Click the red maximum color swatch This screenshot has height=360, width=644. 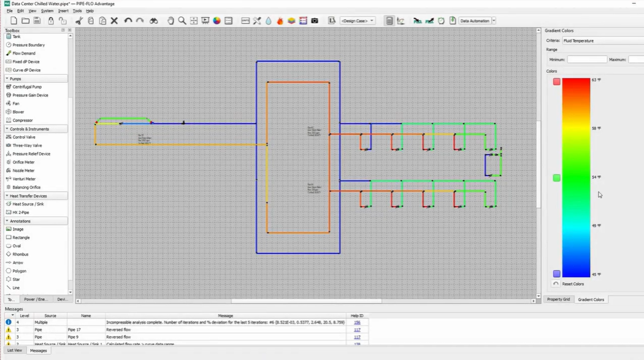(x=556, y=82)
